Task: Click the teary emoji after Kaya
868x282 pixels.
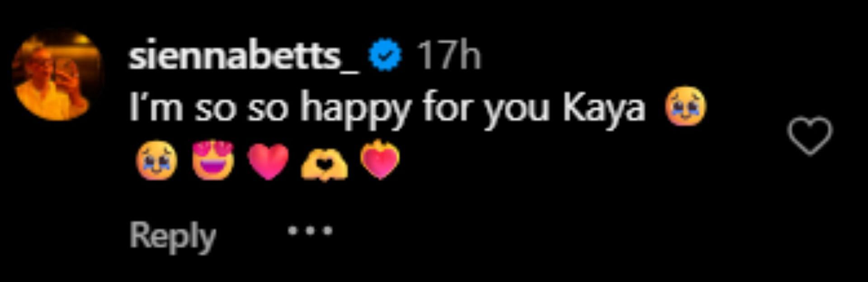Action: pos(685,107)
